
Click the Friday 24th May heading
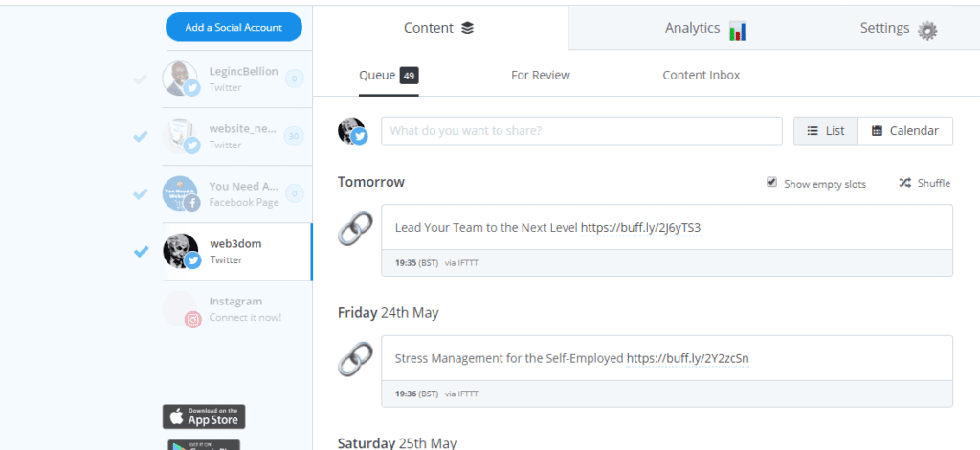(x=389, y=312)
